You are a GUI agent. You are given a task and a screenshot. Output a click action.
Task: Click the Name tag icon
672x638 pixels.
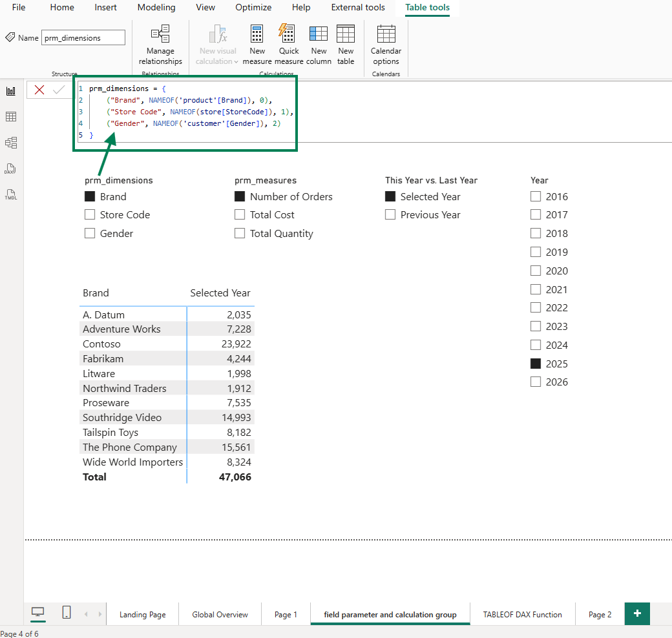pos(10,37)
